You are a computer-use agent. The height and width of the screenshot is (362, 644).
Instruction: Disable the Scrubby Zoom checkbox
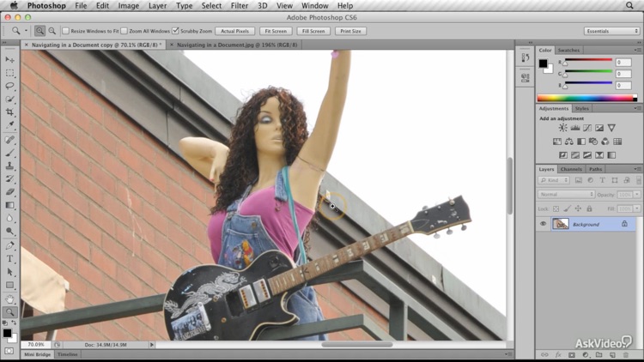(176, 31)
